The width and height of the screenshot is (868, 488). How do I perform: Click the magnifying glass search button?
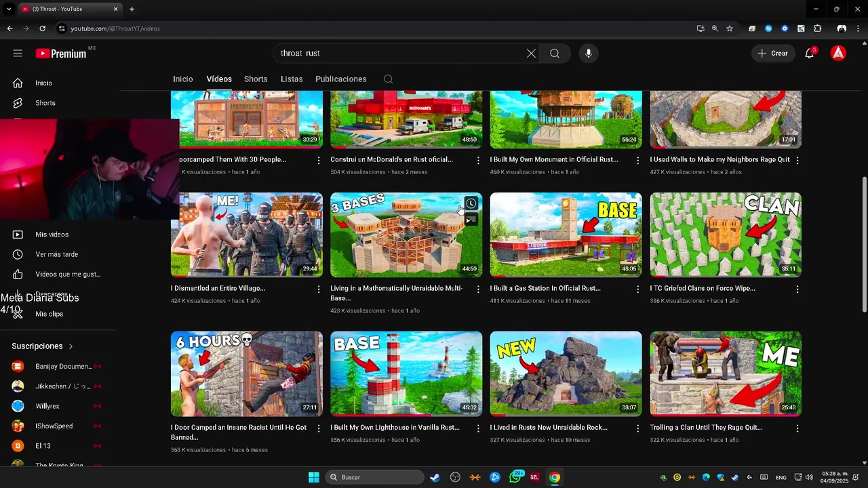(555, 53)
